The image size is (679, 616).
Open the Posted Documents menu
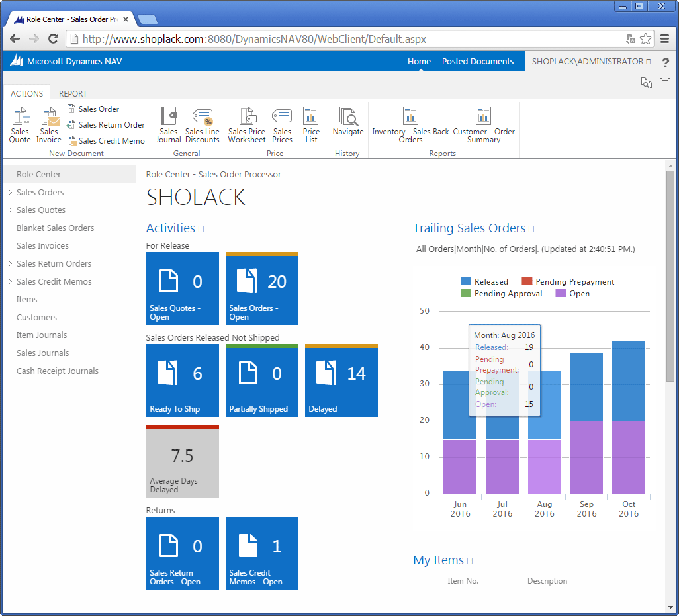(x=478, y=62)
